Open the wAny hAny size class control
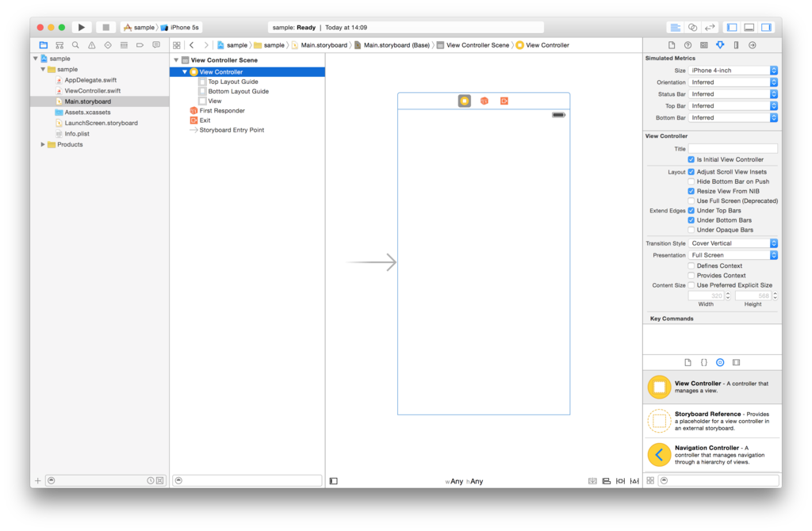The height and width of the screenshot is (531, 812). pyautogui.click(x=464, y=481)
